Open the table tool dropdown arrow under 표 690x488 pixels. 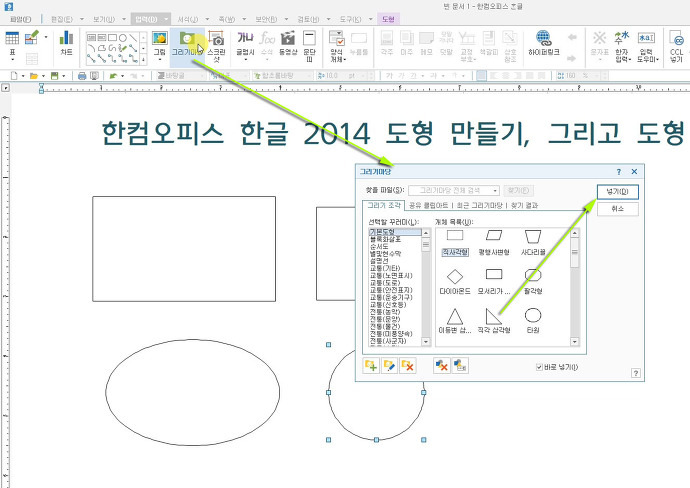point(12,59)
